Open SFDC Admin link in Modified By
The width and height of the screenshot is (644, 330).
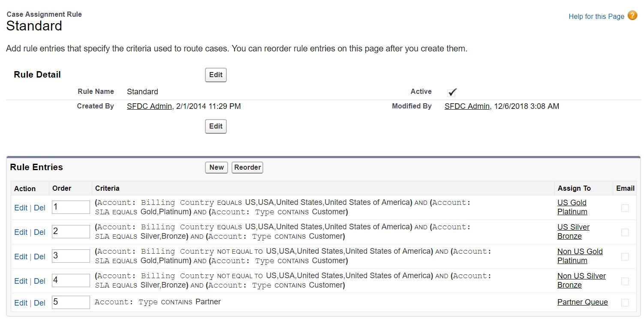point(467,106)
